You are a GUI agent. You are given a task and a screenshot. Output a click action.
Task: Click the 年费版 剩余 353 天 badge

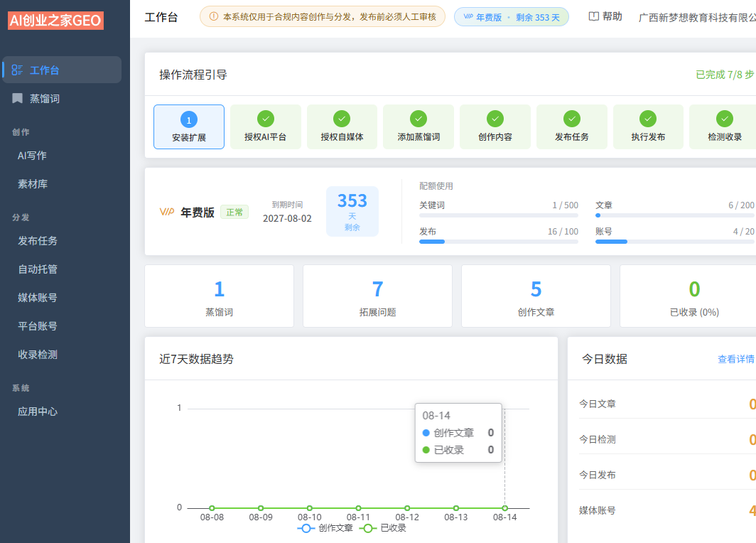click(x=512, y=17)
